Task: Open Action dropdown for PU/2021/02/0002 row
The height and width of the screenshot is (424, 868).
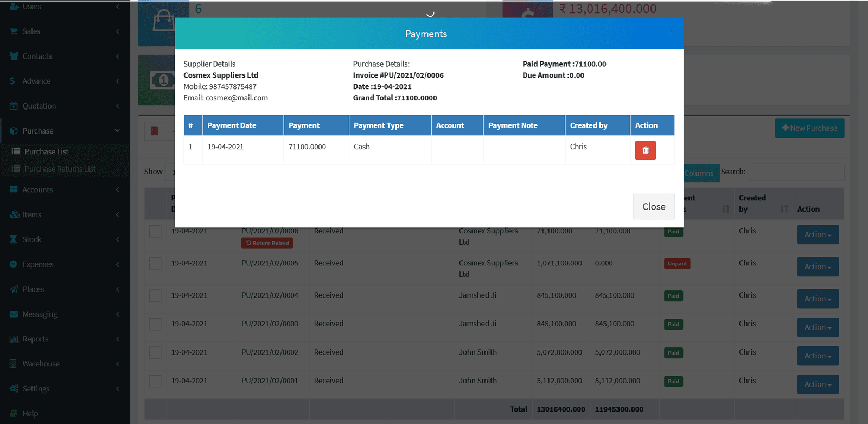Action: coord(818,356)
